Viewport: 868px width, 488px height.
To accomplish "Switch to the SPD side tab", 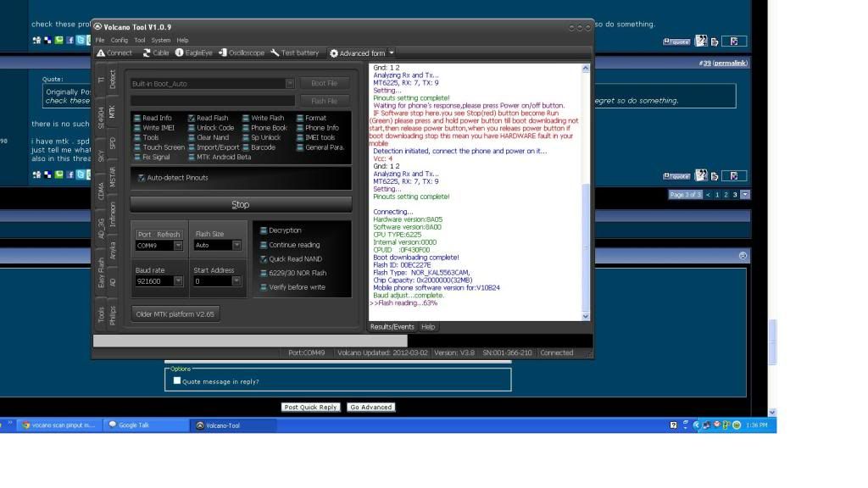I will pyautogui.click(x=113, y=143).
